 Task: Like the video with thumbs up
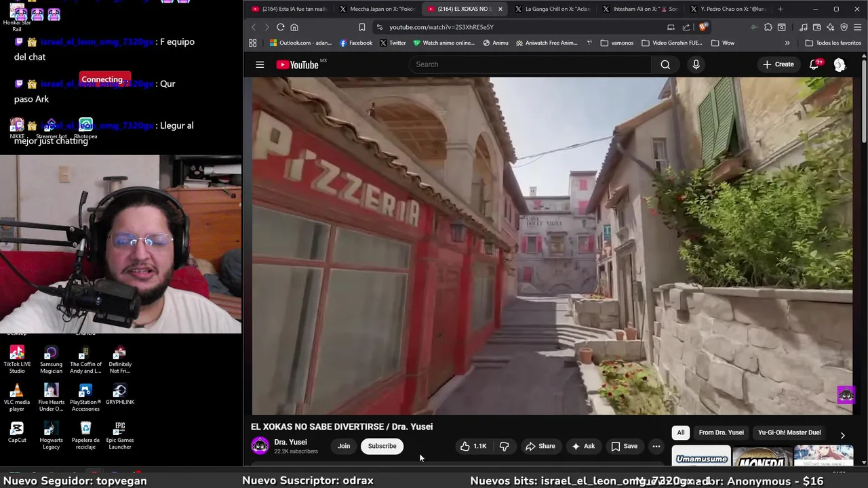point(473,446)
